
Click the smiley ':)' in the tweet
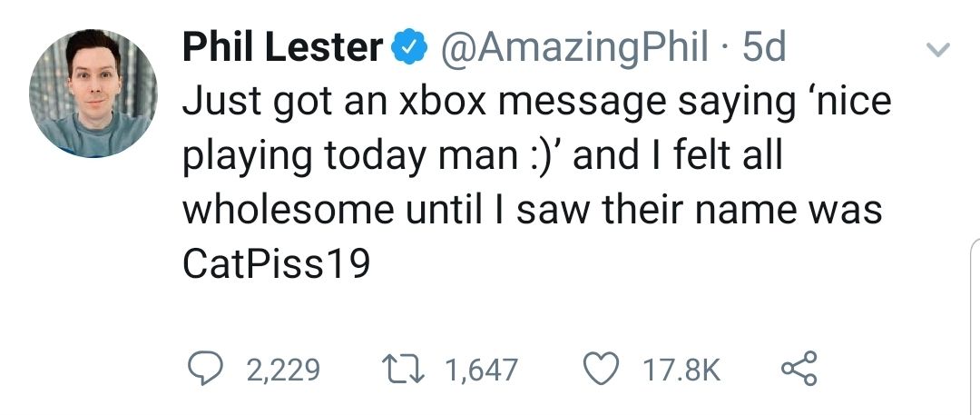539,155
